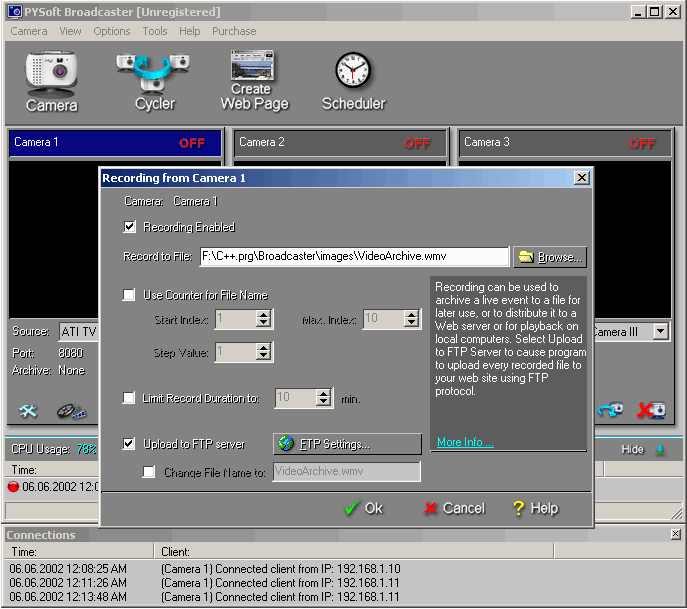Follow the More Info link

click(465, 442)
